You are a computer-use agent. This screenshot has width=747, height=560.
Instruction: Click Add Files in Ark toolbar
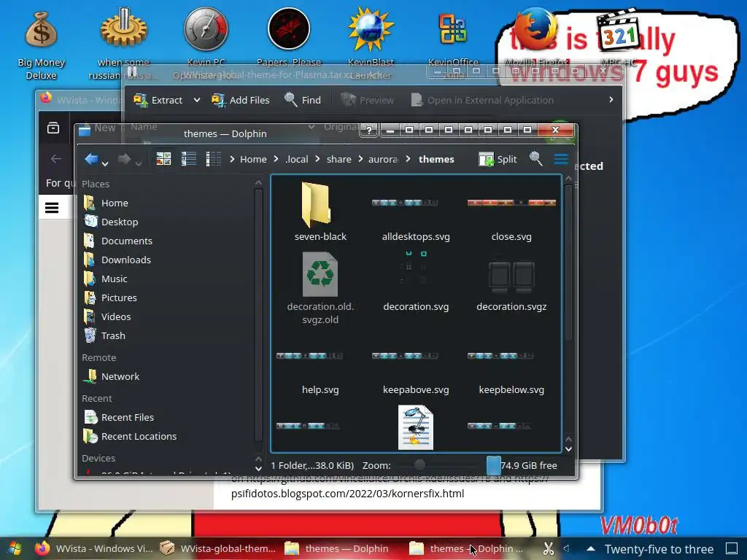point(241,100)
